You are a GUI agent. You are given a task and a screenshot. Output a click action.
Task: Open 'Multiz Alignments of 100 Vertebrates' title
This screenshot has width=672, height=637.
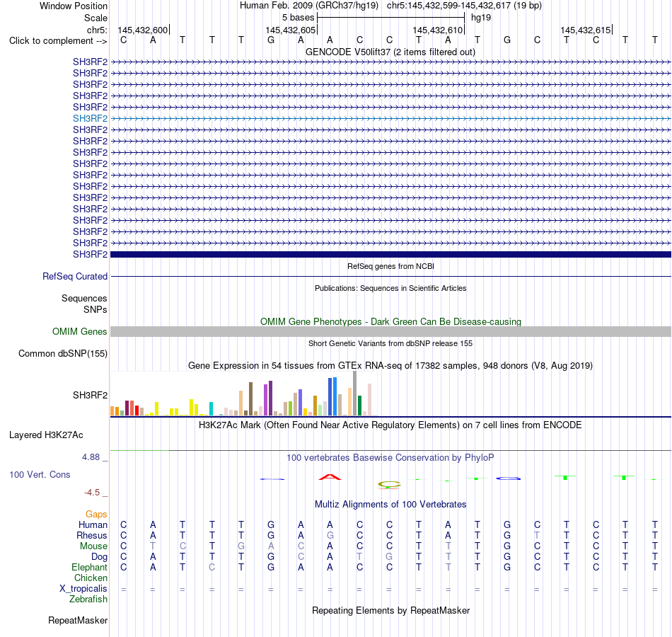tap(390, 505)
